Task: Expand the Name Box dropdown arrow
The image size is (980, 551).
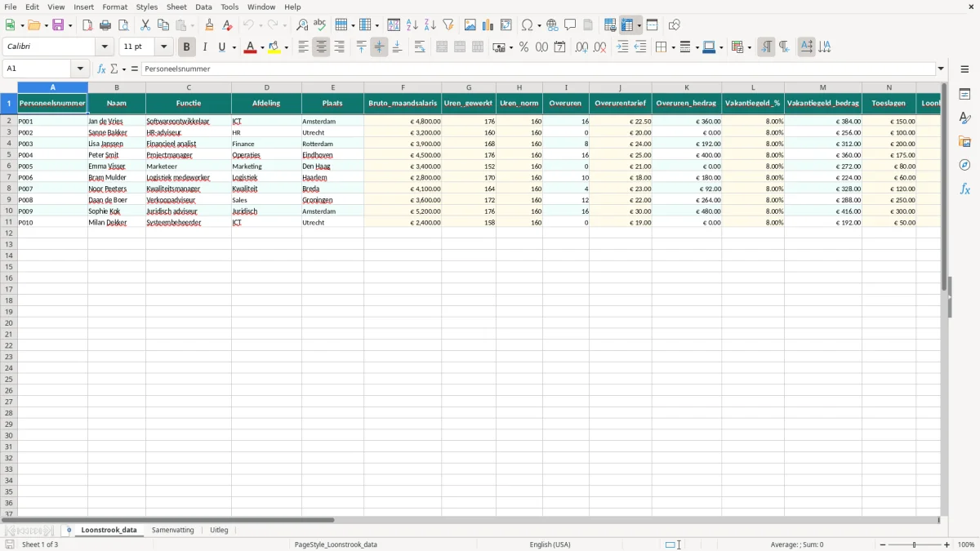Action: point(80,69)
